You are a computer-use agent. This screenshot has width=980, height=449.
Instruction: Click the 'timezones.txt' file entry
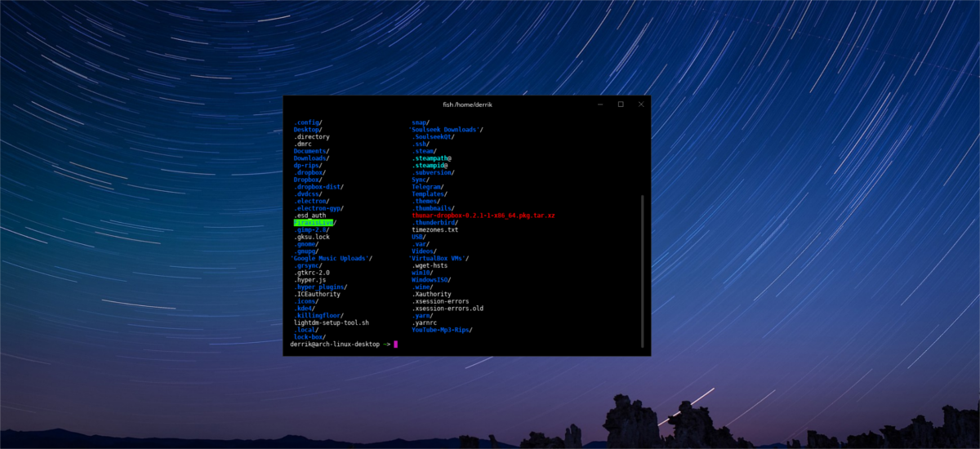(436, 230)
